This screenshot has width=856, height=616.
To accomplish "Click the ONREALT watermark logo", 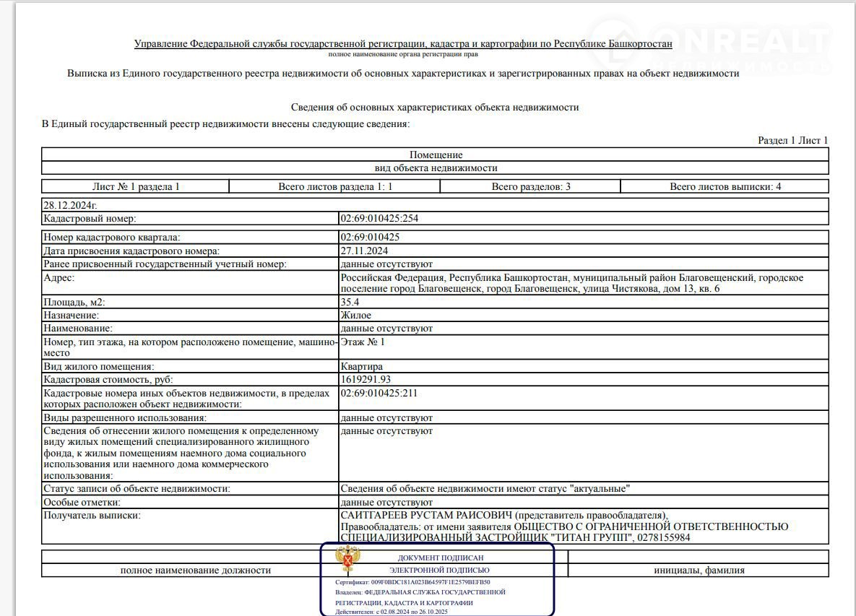I will (x=712, y=48).
